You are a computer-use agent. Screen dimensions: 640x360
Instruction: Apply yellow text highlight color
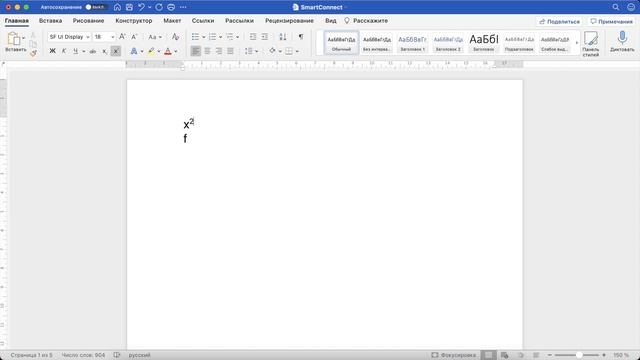pos(151,51)
